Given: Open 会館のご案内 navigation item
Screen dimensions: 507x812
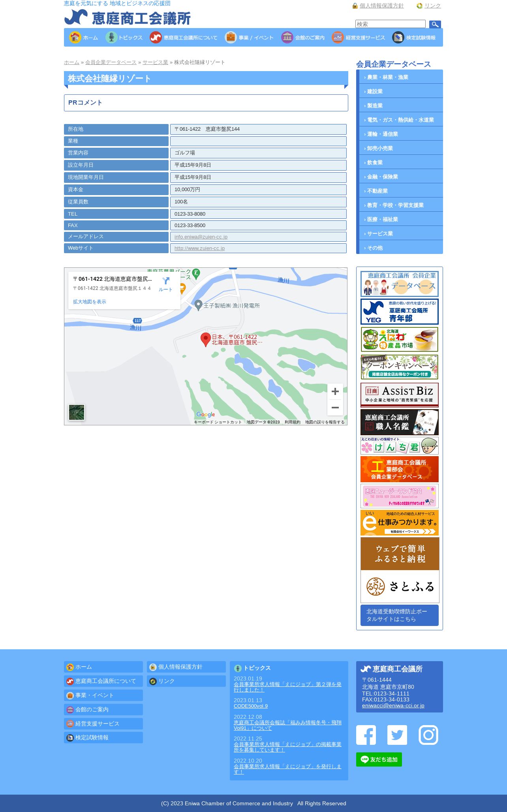Looking at the screenshot, I should (303, 38).
